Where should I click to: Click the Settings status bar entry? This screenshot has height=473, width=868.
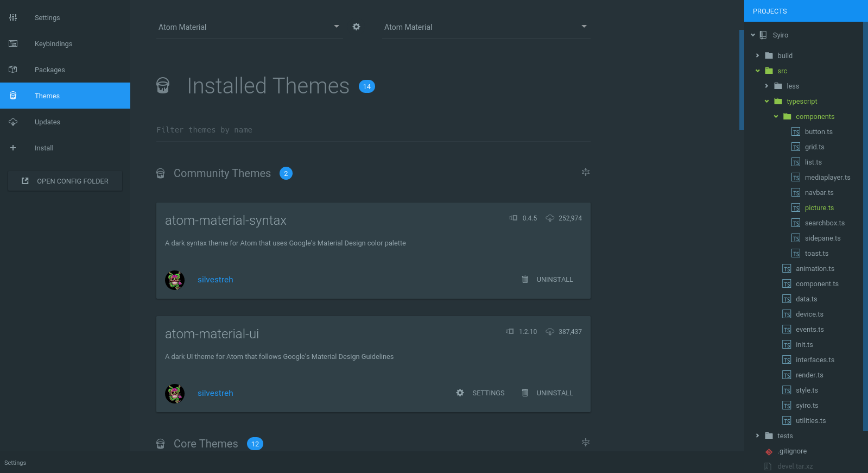[x=15, y=463]
